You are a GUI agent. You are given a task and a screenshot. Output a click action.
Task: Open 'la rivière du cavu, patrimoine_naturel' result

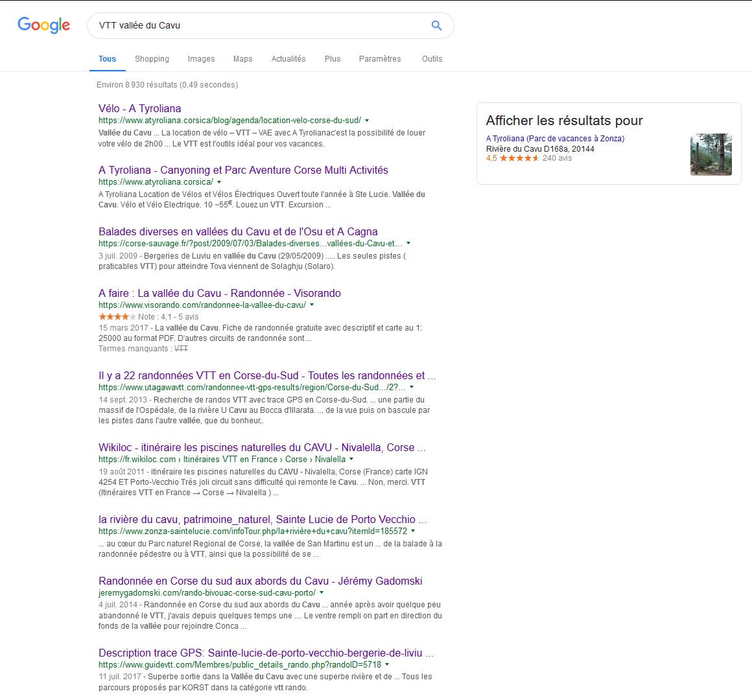click(x=263, y=519)
